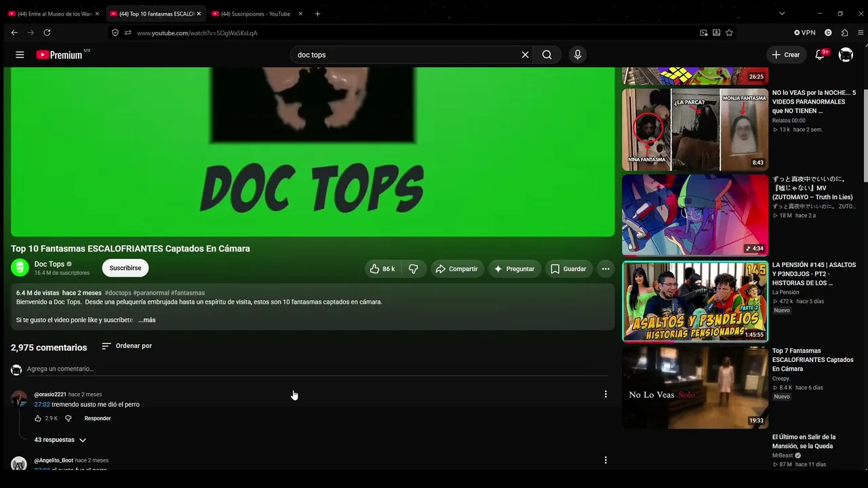Click the install/download page icon in address bar
868x488 pixels.
(716, 33)
